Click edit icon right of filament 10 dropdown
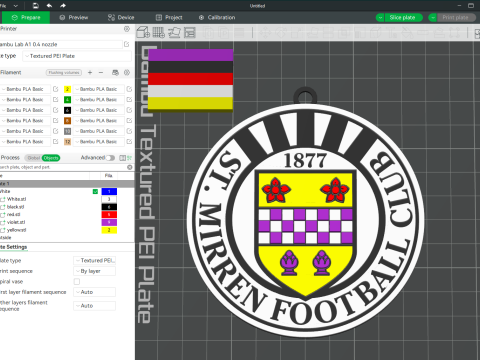Screen dimensions: 480x360 [129, 131]
